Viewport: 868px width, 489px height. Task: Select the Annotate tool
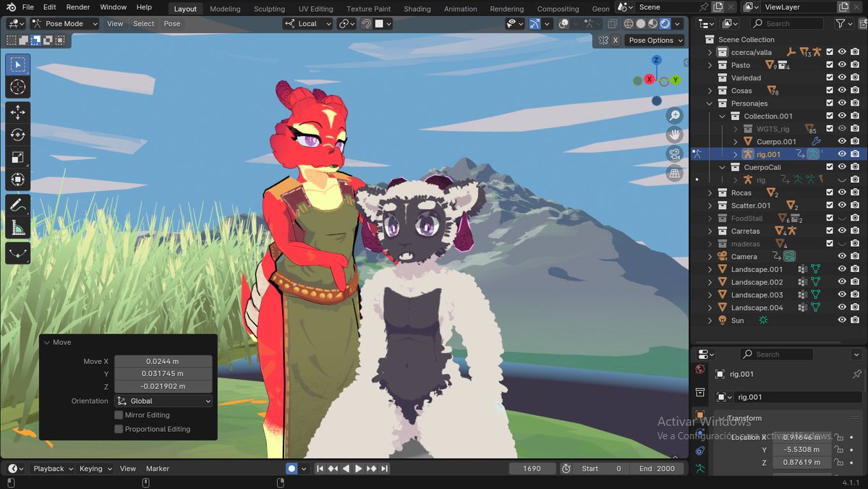(18, 205)
